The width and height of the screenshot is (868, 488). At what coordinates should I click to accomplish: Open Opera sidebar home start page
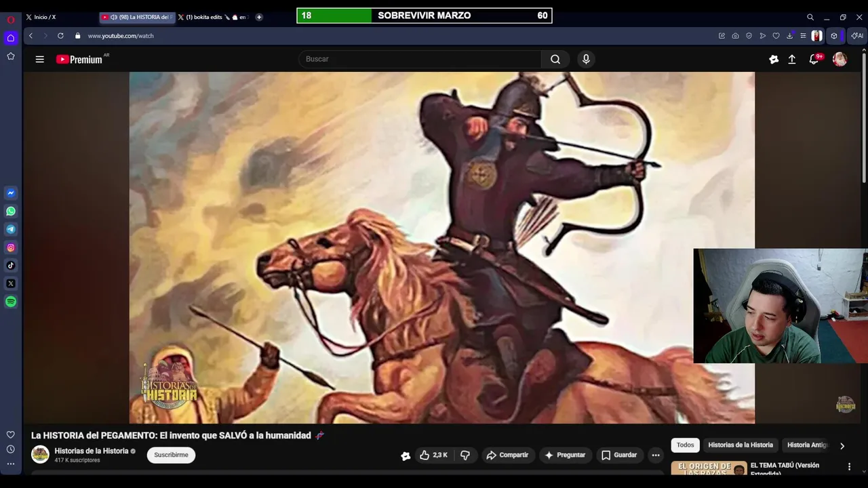point(10,38)
